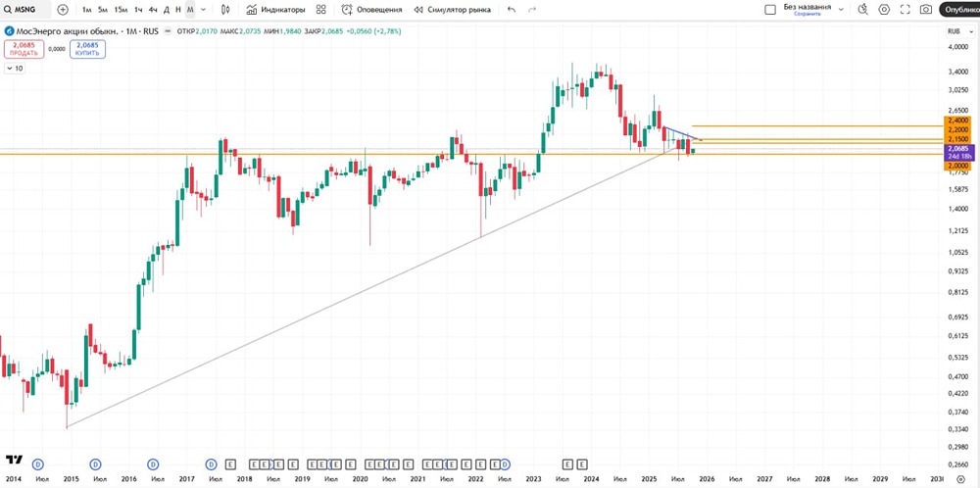Open the dividend D marker near 2017
Screen dimensions: 980x488
(x=212, y=464)
